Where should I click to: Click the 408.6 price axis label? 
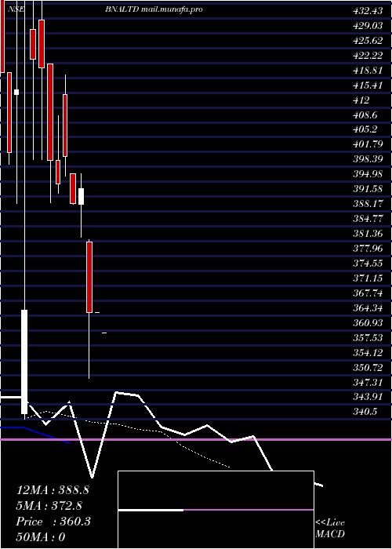click(365, 115)
